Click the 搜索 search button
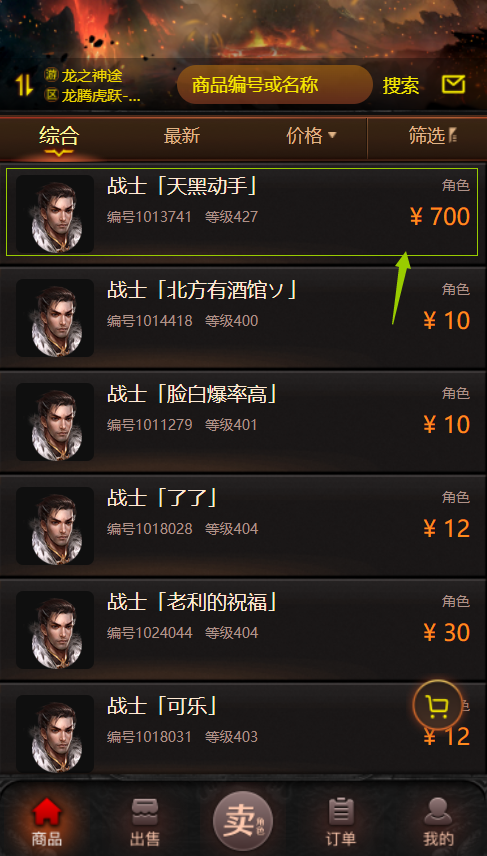Image resolution: width=487 pixels, height=856 pixels. pos(401,85)
